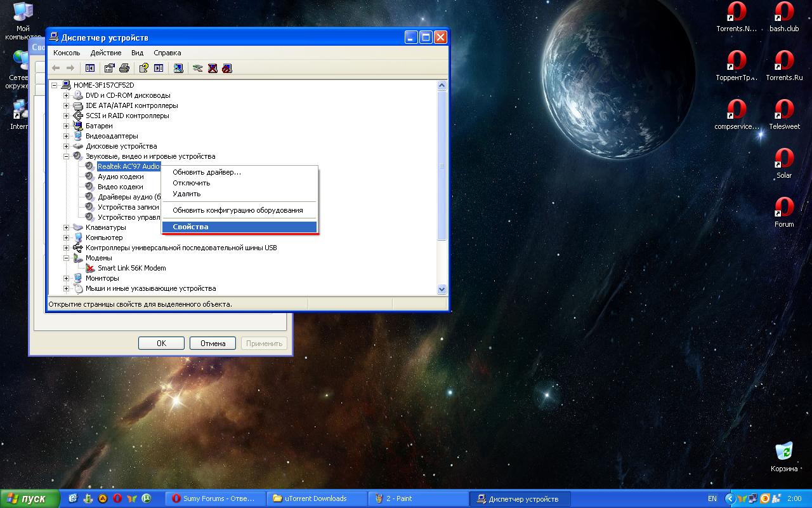The height and width of the screenshot is (508, 812).
Task: Select Обновить драйвер... from context menu
Action: click(207, 172)
